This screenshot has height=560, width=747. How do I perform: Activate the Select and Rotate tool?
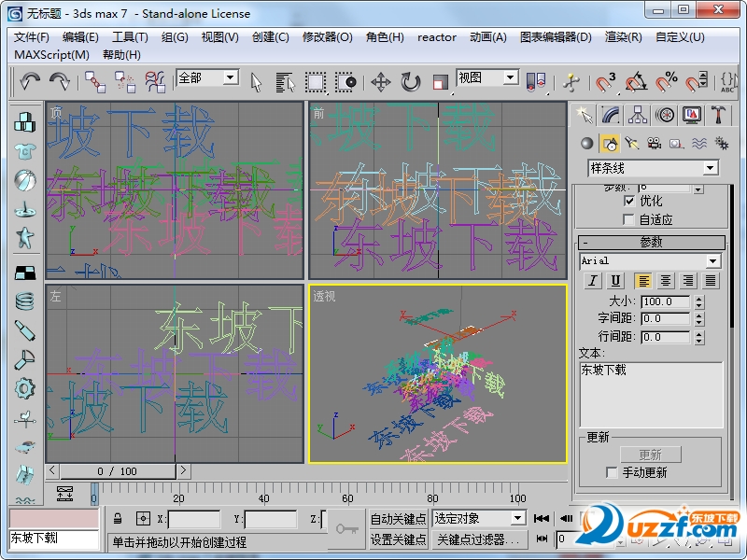coord(411,83)
